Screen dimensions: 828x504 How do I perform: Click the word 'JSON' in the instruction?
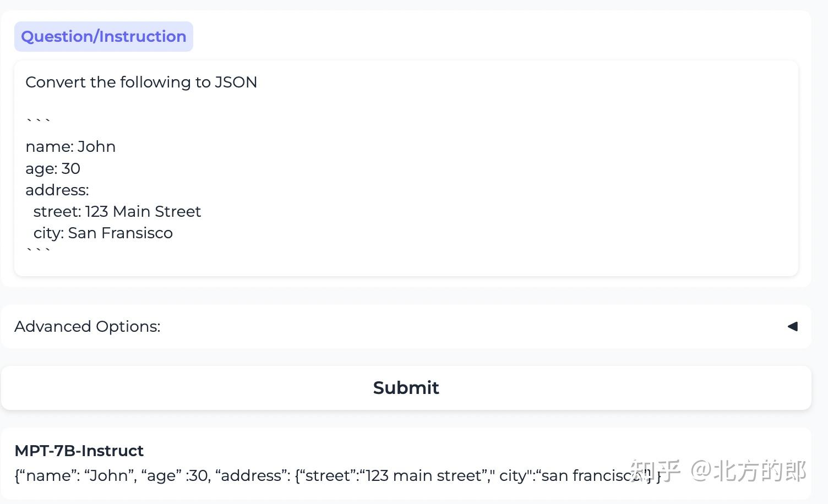pos(236,82)
